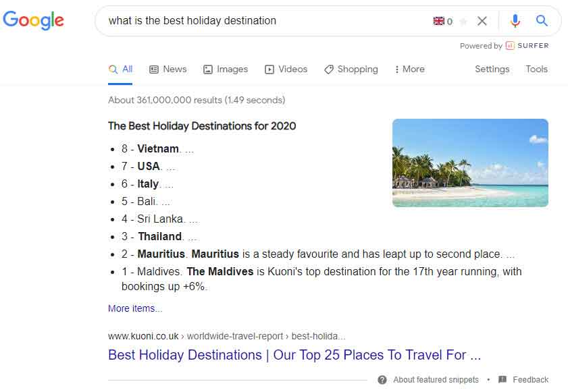
Task: Click the More items... link
Action: pyautogui.click(x=135, y=308)
